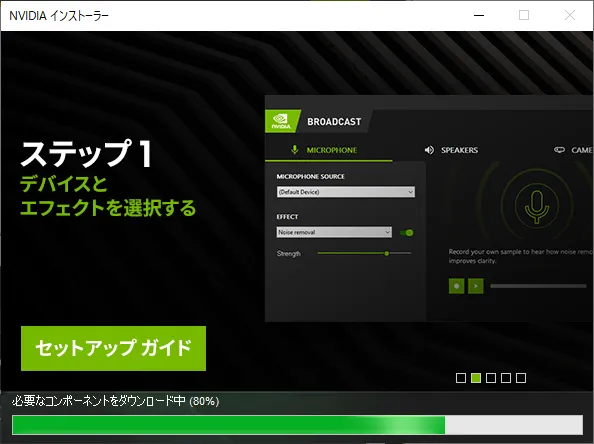
Task: Click the record sample button
Action: (x=456, y=286)
